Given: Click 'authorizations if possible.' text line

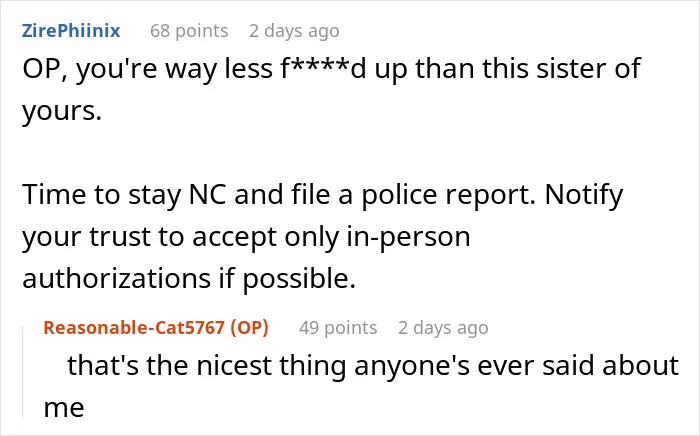Looking at the screenshot, I should coord(189,279).
